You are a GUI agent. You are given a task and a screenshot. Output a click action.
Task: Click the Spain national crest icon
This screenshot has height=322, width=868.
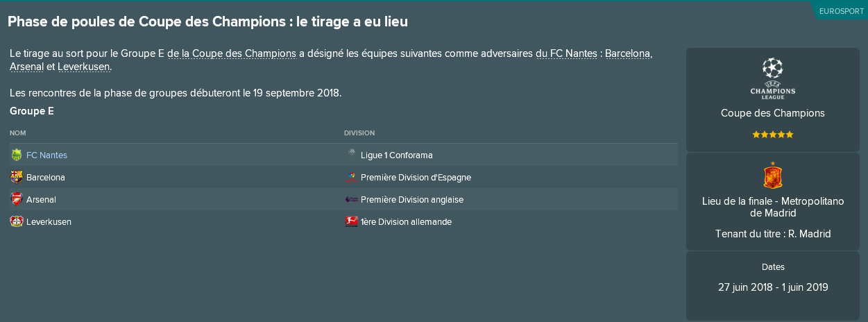[x=772, y=176]
